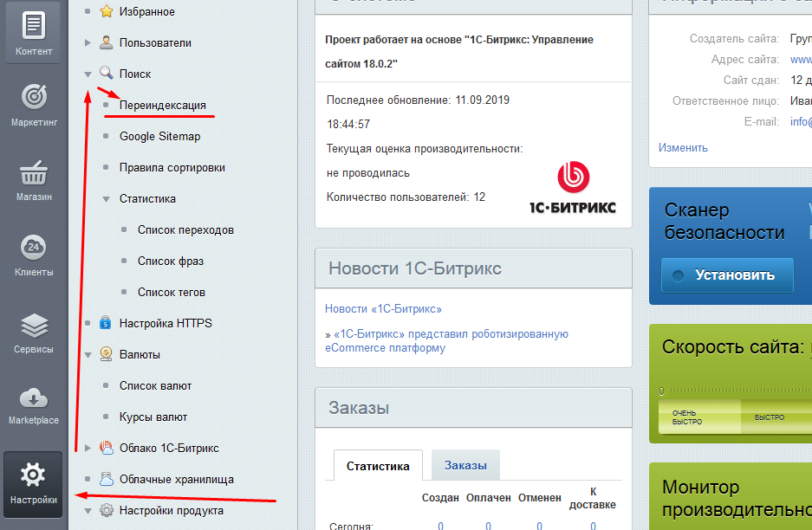Click the "Текущая оценка производительности:" text
This screenshot has height=530, width=812.
425,149
